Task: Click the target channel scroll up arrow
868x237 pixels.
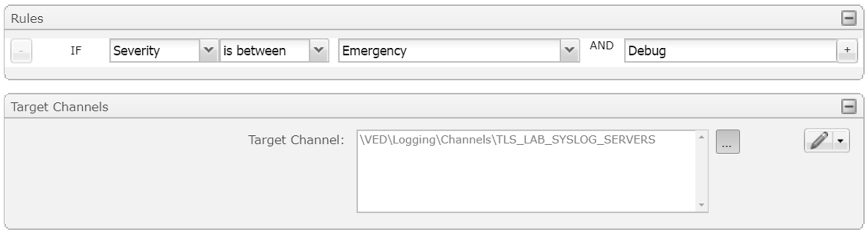Action: click(x=702, y=137)
